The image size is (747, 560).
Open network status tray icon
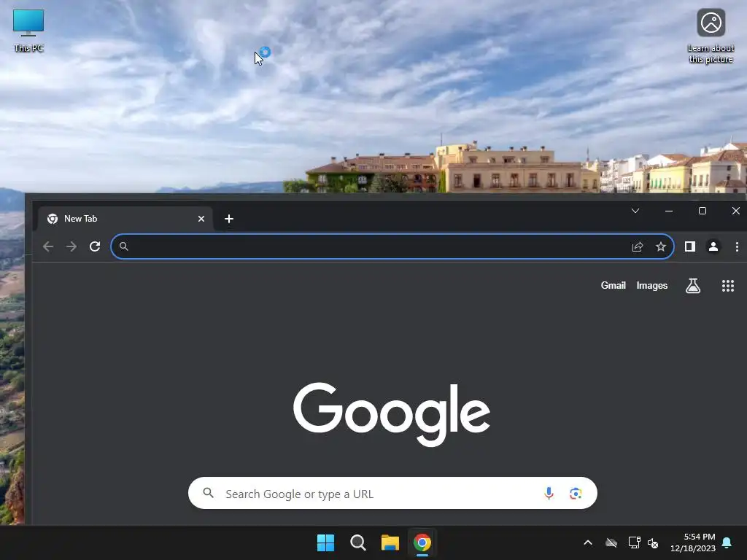pyautogui.click(x=634, y=542)
